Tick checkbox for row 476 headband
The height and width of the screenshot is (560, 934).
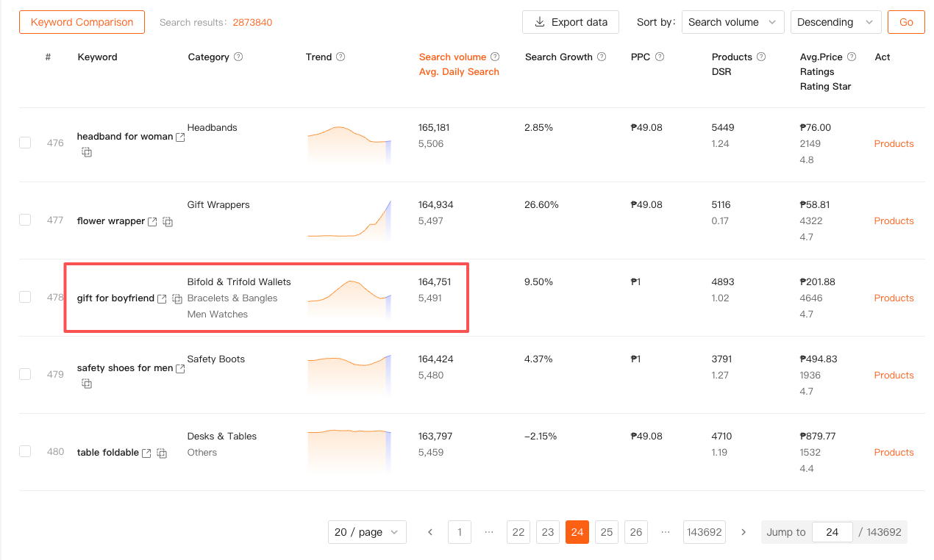point(25,143)
